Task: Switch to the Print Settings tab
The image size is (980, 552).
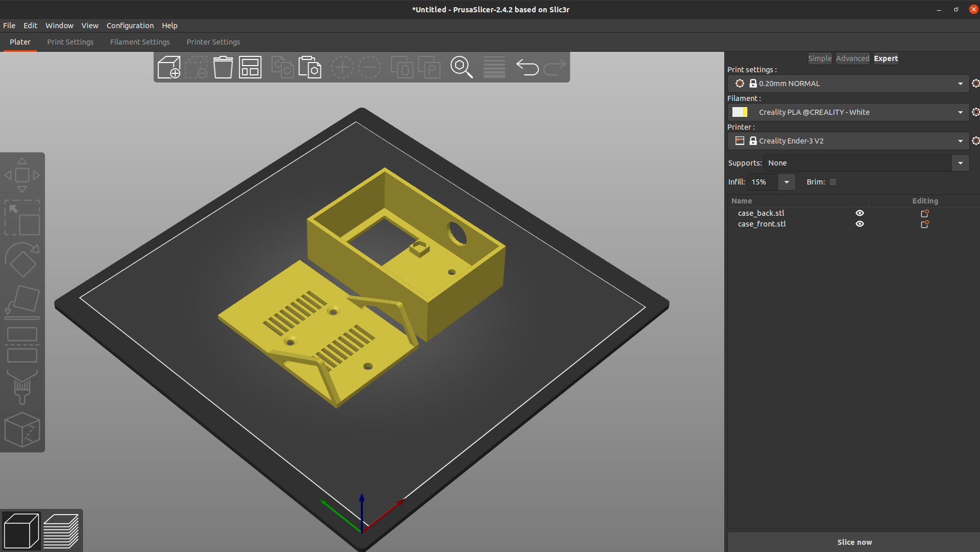Action: 70,42
